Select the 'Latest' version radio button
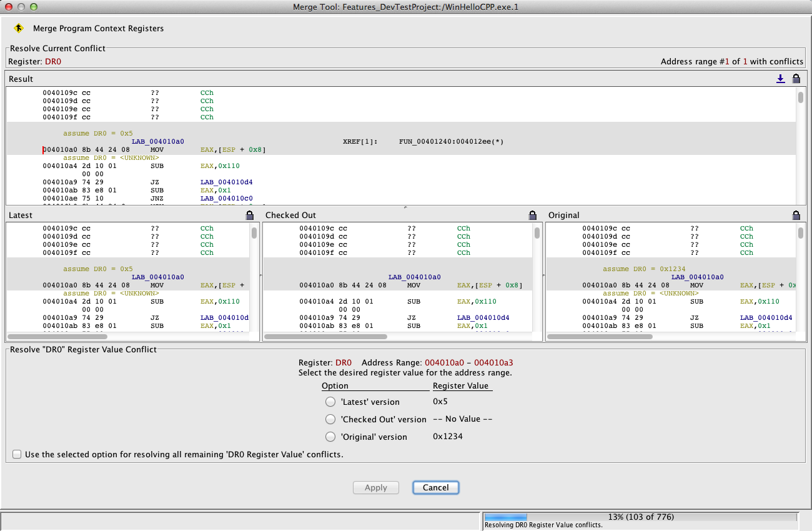 pos(330,402)
